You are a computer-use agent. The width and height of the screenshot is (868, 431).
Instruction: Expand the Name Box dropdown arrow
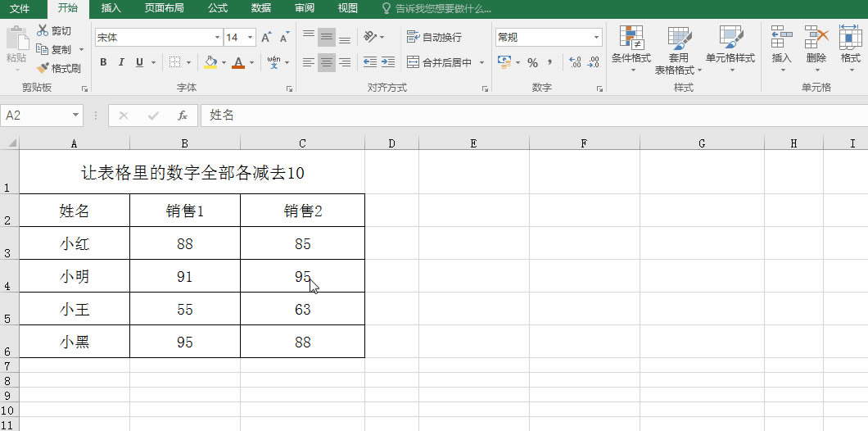coord(76,116)
